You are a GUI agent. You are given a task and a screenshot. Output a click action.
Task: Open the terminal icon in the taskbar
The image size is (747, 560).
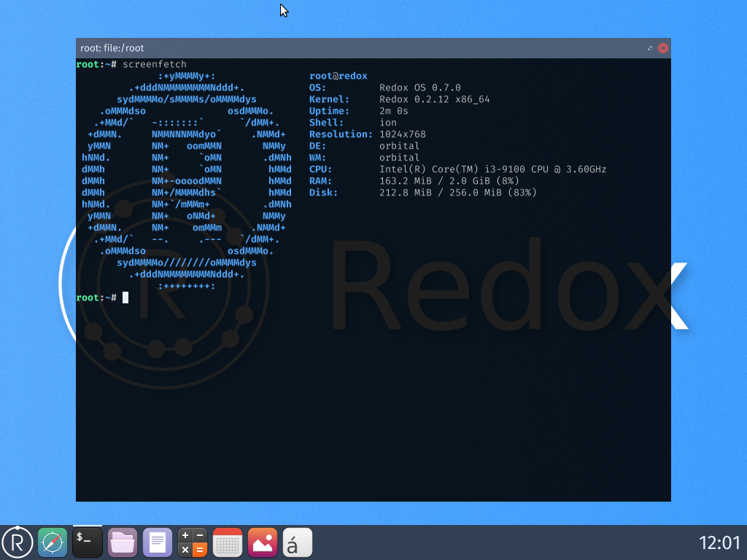point(88,542)
